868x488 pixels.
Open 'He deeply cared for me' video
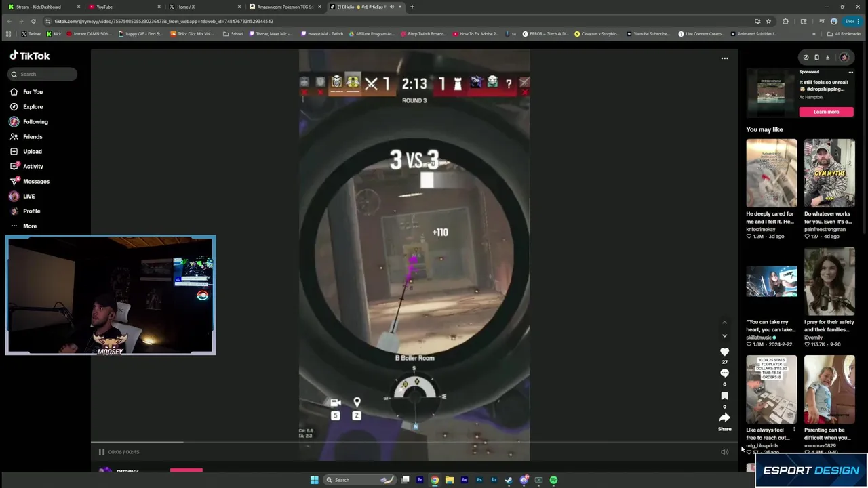pos(771,173)
